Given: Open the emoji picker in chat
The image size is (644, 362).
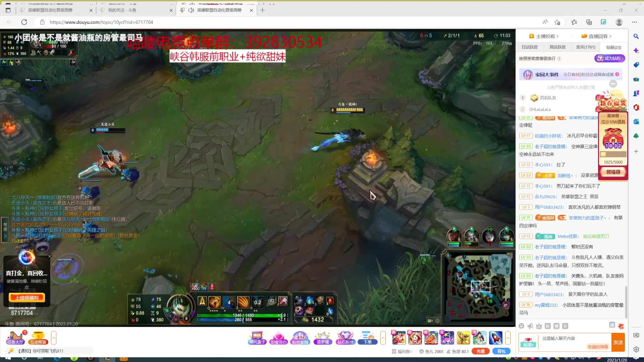Looking at the screenshot, I should pyautogui.click(x=521, y=326).
